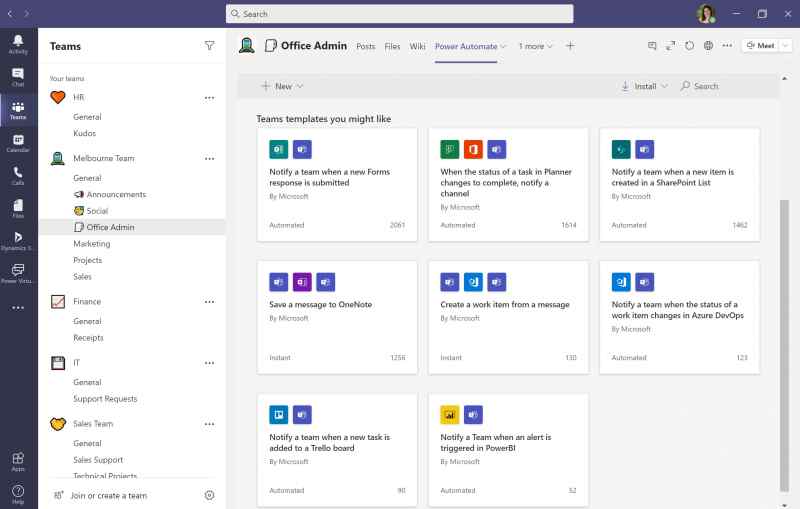This screenshot has height=509, width=800.
Task: Open Create a work item from message
Action: (x=508, y=317)
